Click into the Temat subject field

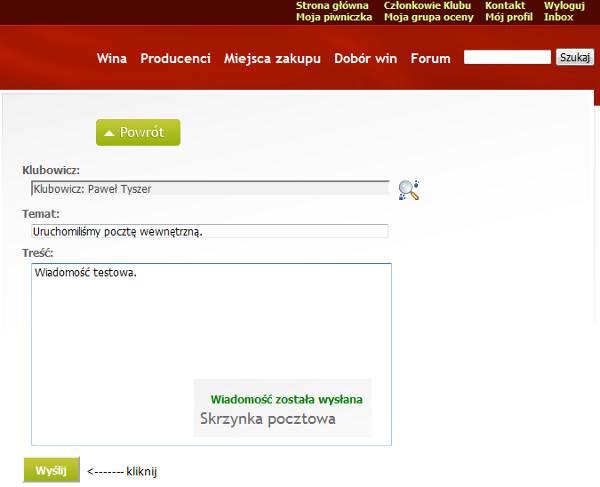click(209, 231)
